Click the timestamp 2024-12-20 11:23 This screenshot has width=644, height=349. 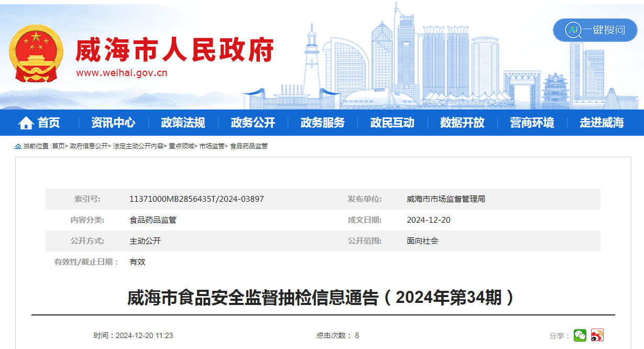point(144,335)
